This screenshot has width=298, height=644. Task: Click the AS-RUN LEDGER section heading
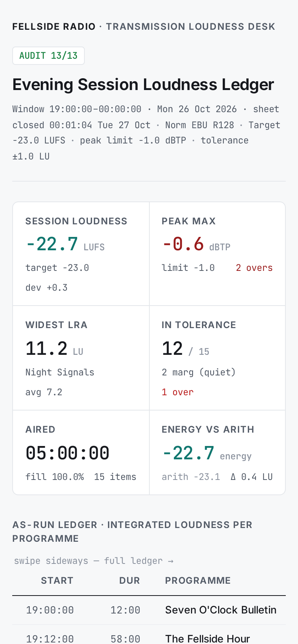(133, 532)
